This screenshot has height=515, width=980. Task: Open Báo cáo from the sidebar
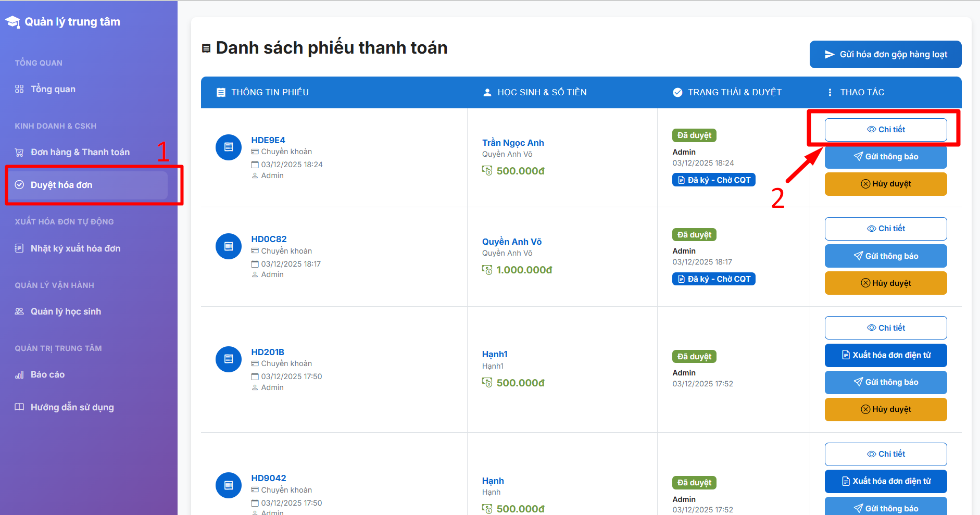[x=47, y=374]
